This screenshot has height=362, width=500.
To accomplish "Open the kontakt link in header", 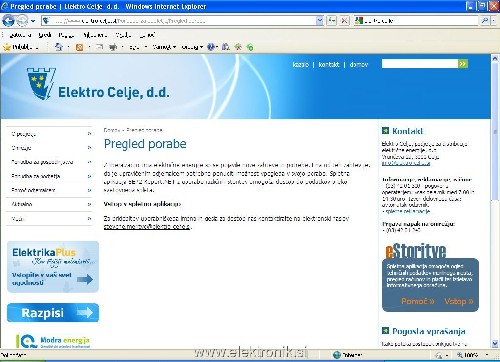I will (329, 64).
